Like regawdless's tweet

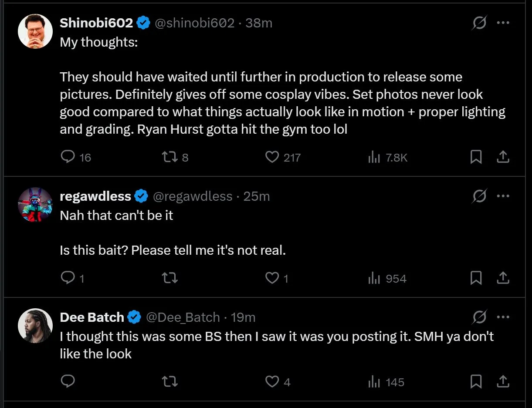(x=272, y=278)
